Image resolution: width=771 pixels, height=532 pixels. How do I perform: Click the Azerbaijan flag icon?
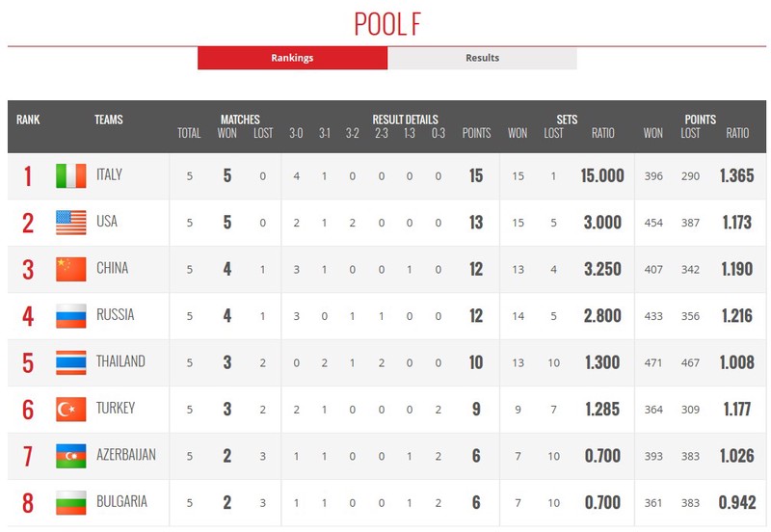coord(70,456)
